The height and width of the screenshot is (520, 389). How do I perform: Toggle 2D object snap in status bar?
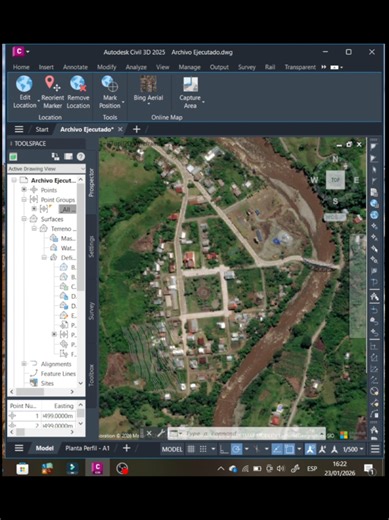289,449
